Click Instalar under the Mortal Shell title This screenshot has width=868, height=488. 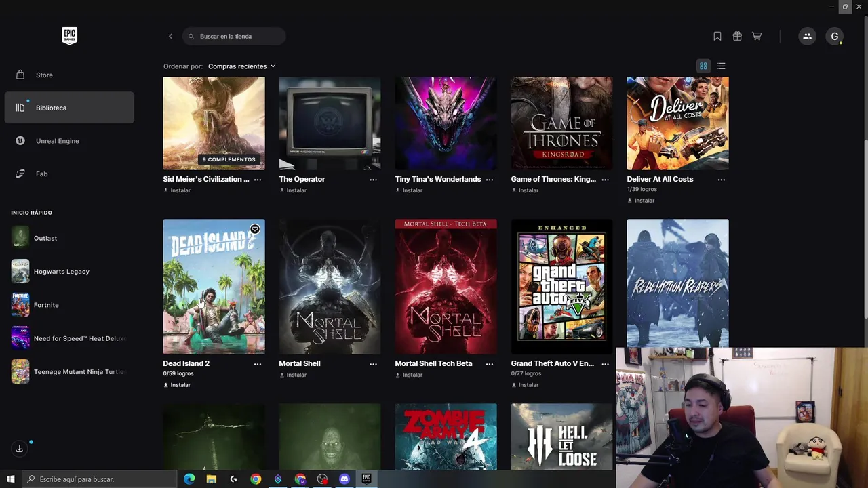[x=293, y=375]
